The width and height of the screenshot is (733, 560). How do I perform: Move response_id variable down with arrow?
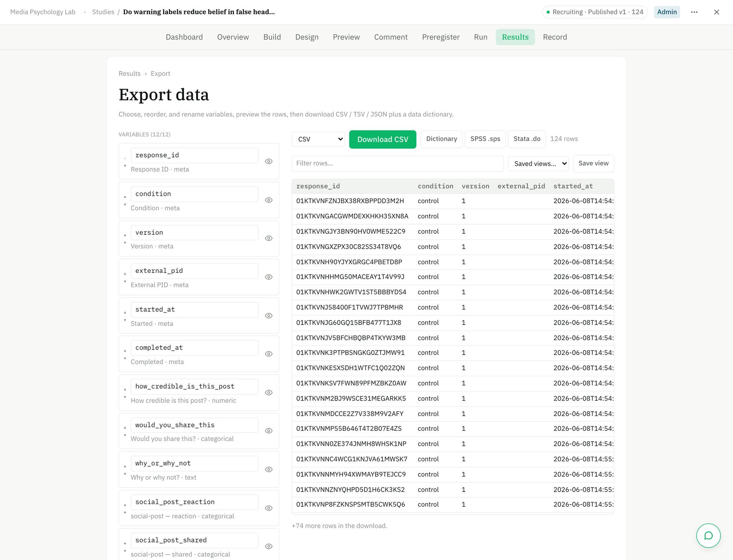tap(125, 166)
